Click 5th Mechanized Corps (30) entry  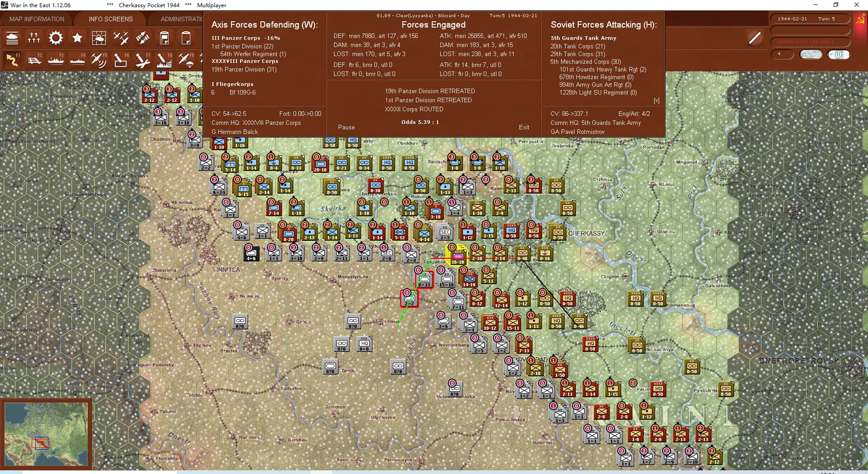point(585,62)
